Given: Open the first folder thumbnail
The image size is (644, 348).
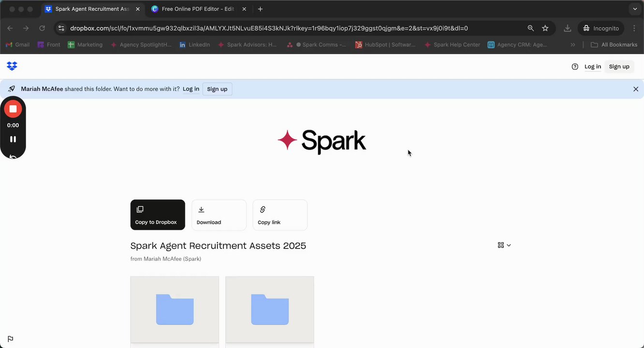Looking at the screenshot, I should pyautogui.click(x=175, y=309).
